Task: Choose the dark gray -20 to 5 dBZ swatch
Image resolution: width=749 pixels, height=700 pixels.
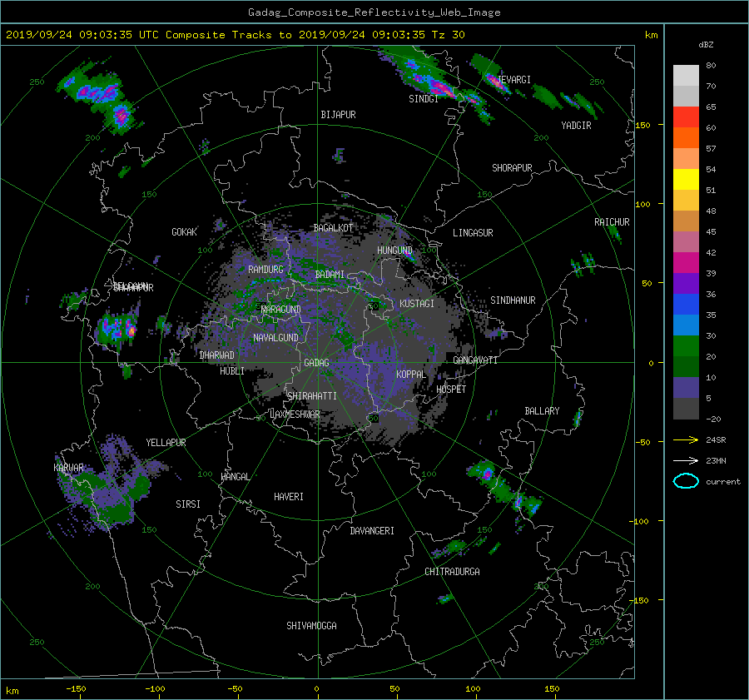Action: (x=686, y=408)
